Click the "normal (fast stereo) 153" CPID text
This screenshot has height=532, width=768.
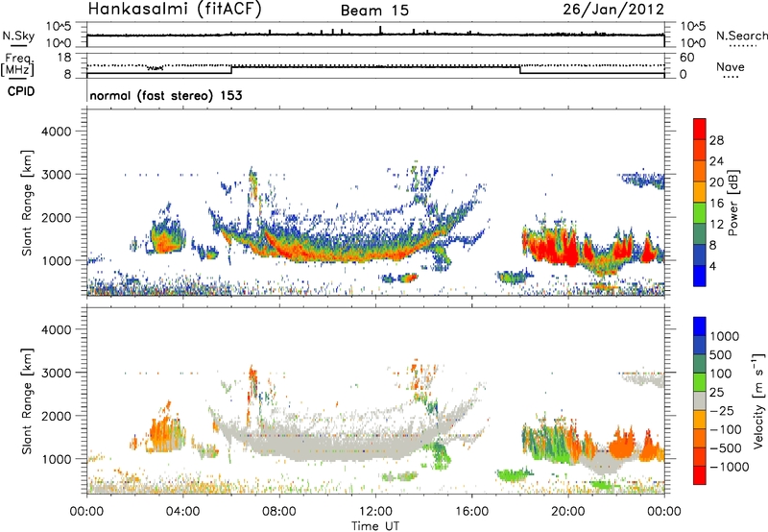[166, 95]
